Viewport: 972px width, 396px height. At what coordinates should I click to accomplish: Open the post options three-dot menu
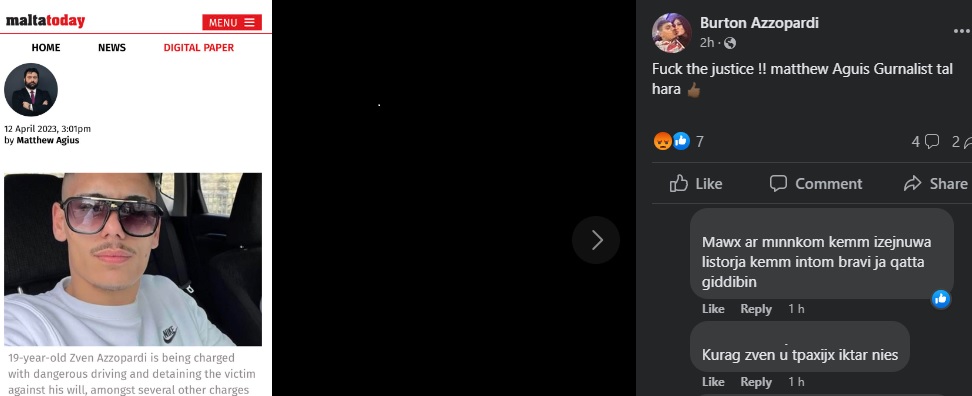(x=962, y=32)
